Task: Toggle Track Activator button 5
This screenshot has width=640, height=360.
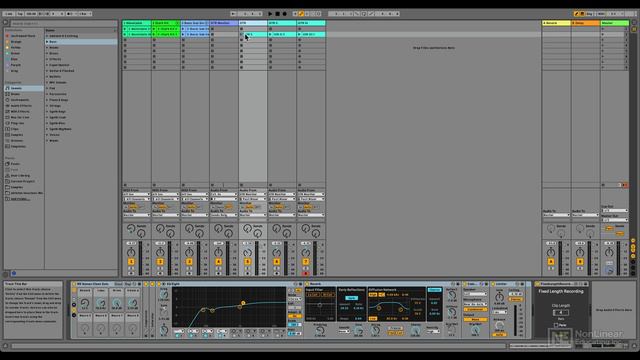Action: [247, 262]
